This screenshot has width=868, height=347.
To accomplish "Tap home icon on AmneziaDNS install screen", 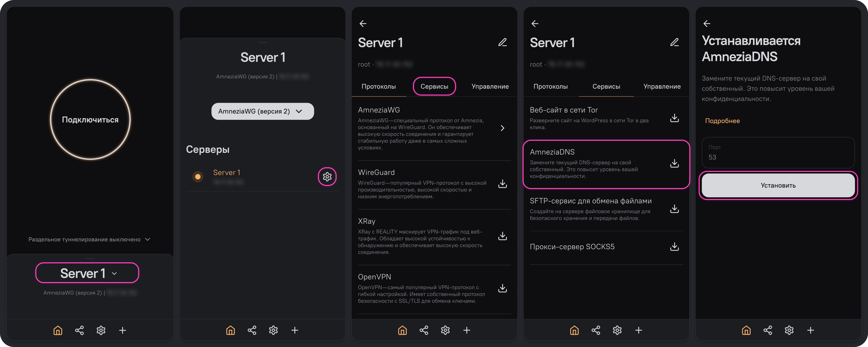I will coord(746,330).
